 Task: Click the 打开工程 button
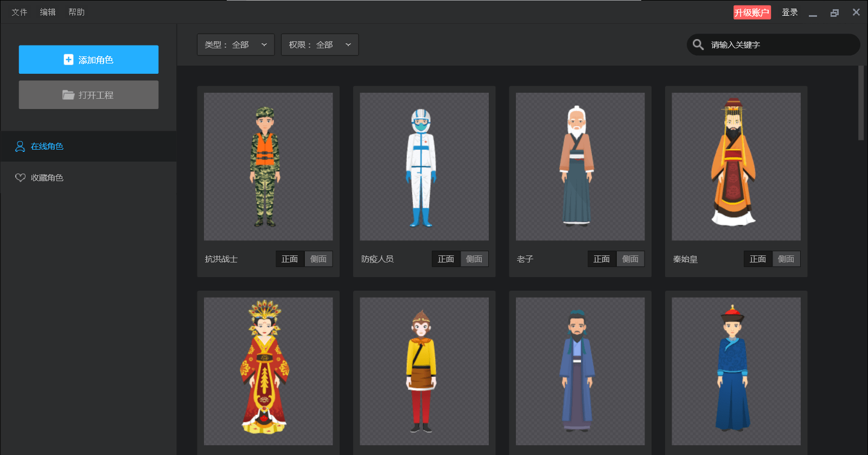pos(88,95)
